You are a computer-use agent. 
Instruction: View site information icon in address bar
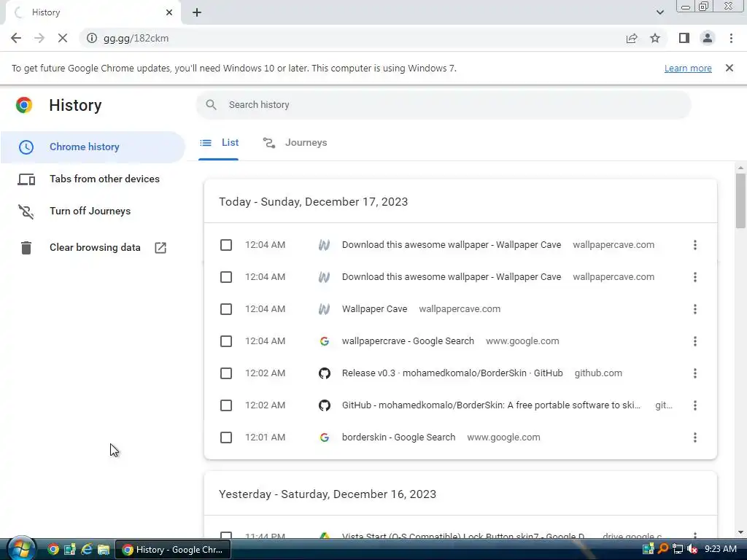tap(91, 38)
